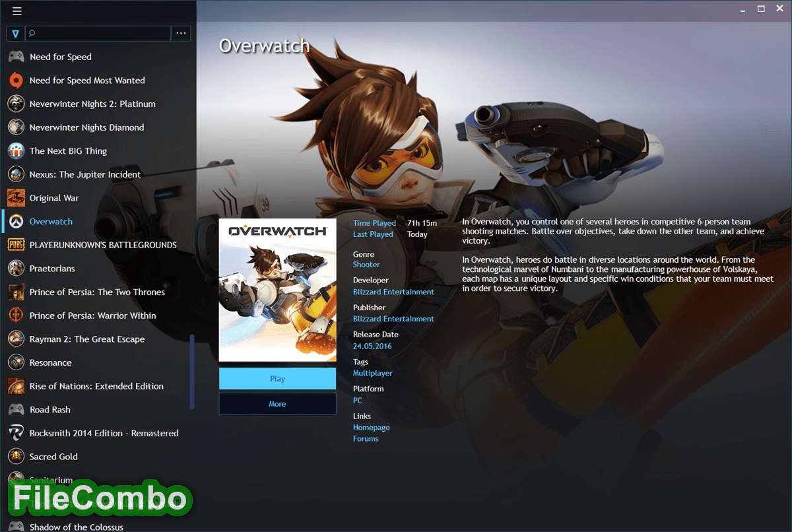
Task: Click the Shooter genre link
Action: 366,265
